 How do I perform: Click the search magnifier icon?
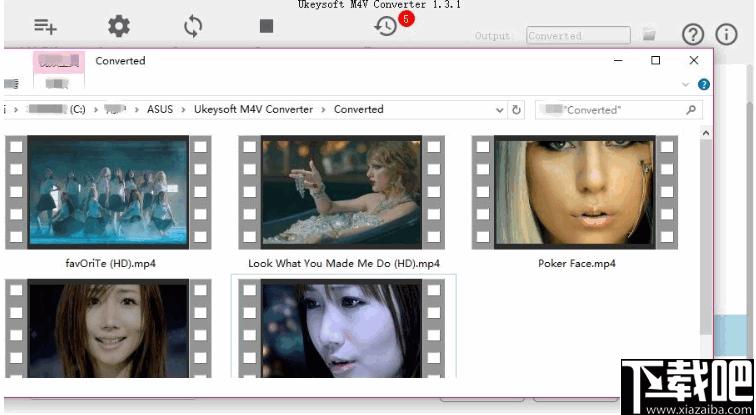690,110
